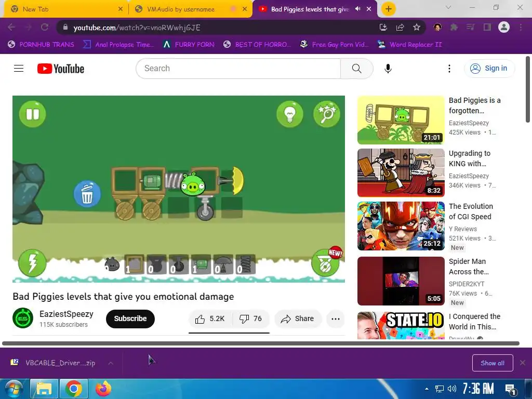Click the circular extension icon beside star
532x399 pixels.
coord(437,27)
